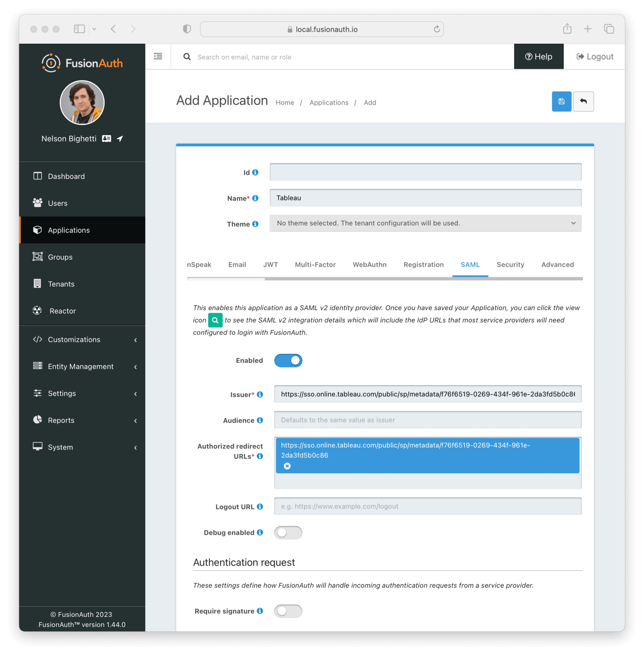Click the user profile card icon beside Nelson Bighetti
The width and height of the screenshot is (644, 655).
pyautogui.click(x=107, y=138)
